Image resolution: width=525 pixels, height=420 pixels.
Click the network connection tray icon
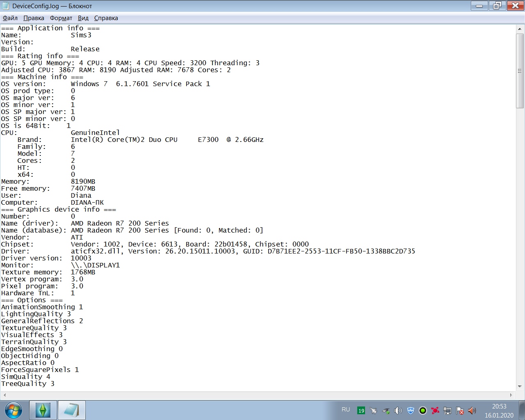(447, 411)
